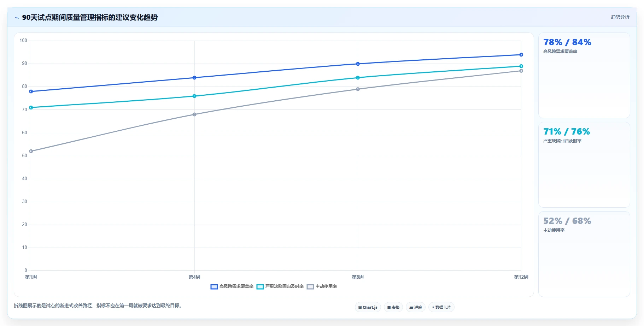
Task: Select the cyan data point at 第1周
Action: click(x=31, y=107)
